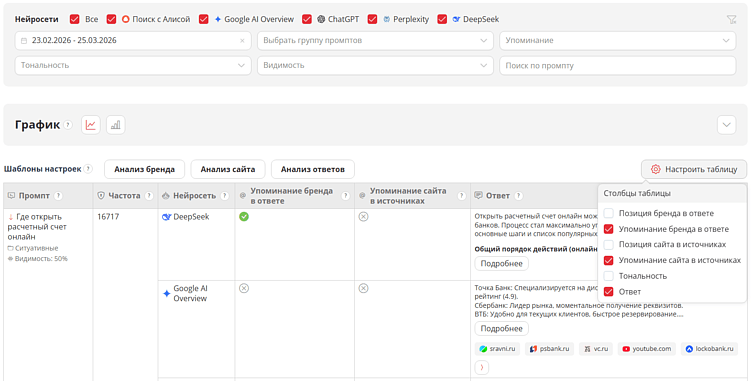Open date range picker 23.02.2026 - 25.03.2026
Image resolution: width=751 pixels, height=381 pixels.
(133, 41)
